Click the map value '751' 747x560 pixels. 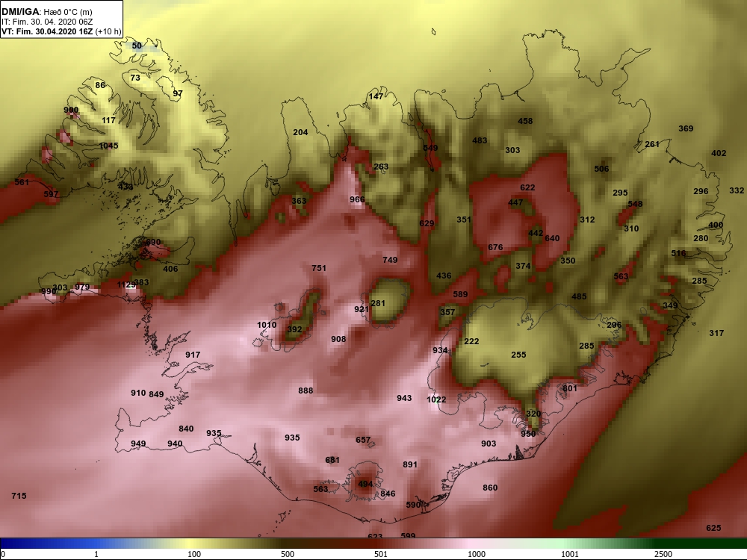click(319, 268)
